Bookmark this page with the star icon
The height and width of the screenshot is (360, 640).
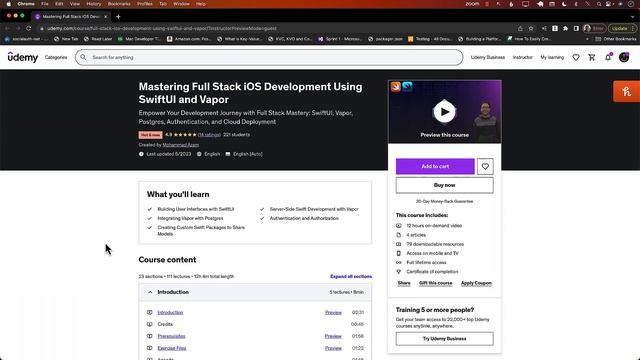tap(531, 28)
